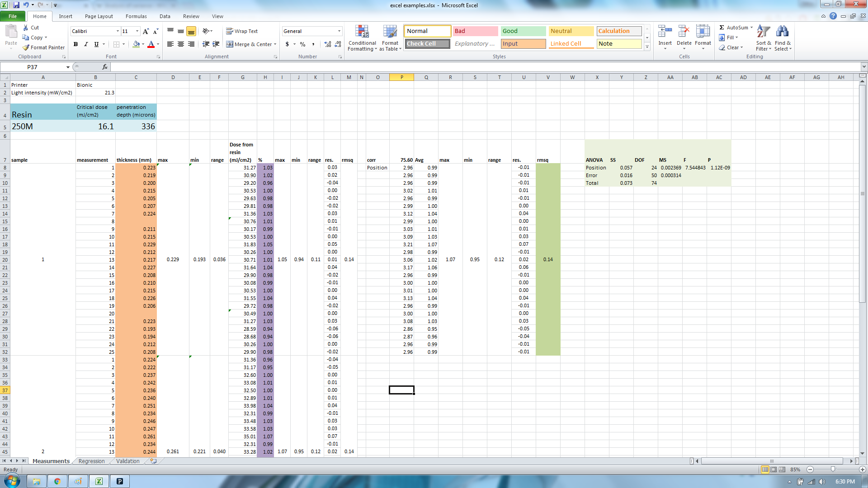Screen dimensions: 868x488
Task: Select the Format Painter tool
Action: click(44, 47)
